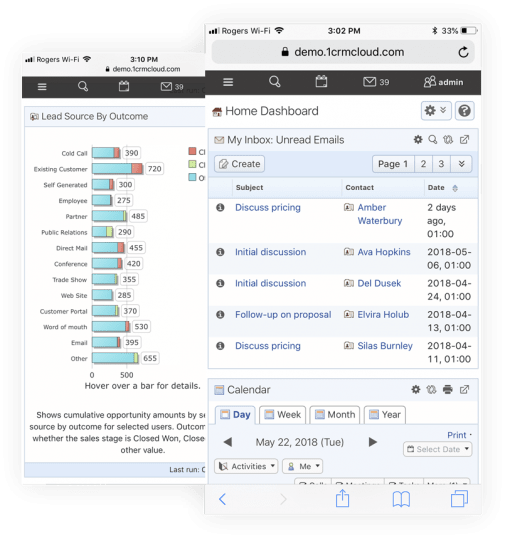This screenshot has height=538, width=505.
Task: Switch calendar to Week tab
Action: (x=283, y=414)
